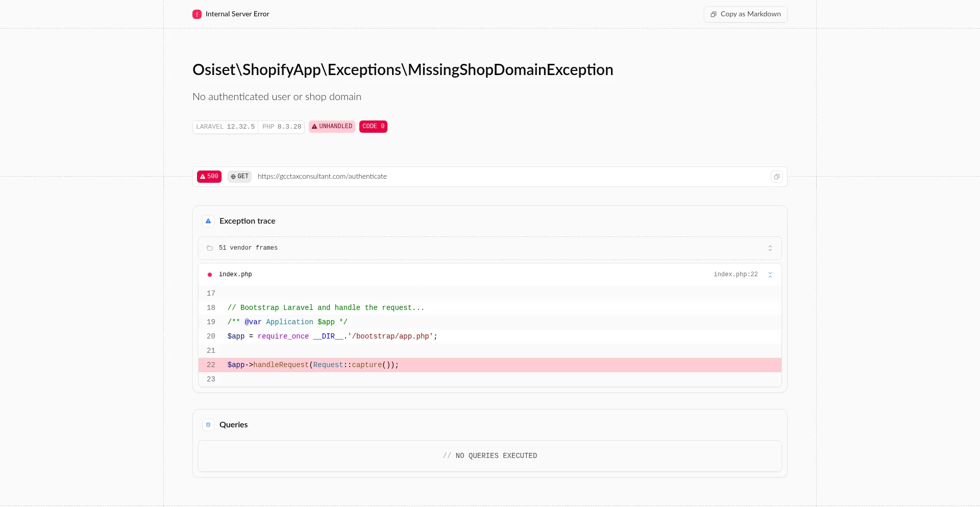This screenshot has height=507, width=980.
Task: Click the Copy as Markdown button
Action: tap(745, 14)
